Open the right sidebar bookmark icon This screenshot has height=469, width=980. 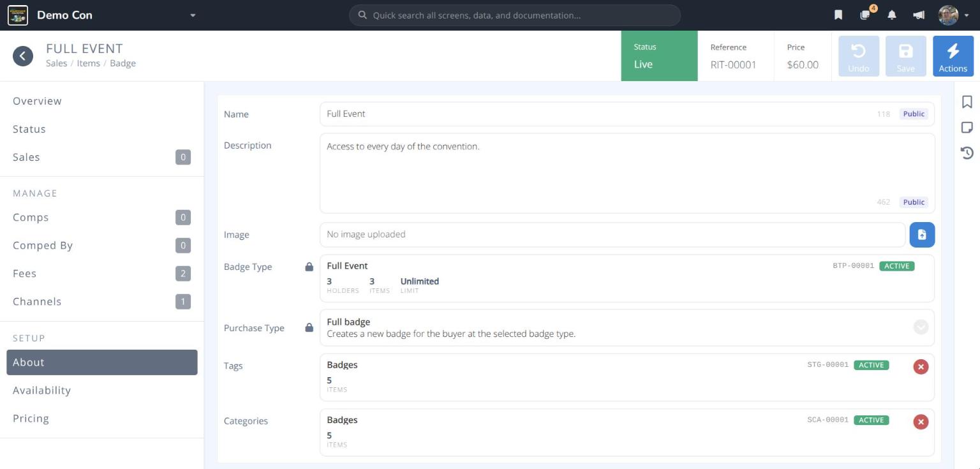[967, 102]
